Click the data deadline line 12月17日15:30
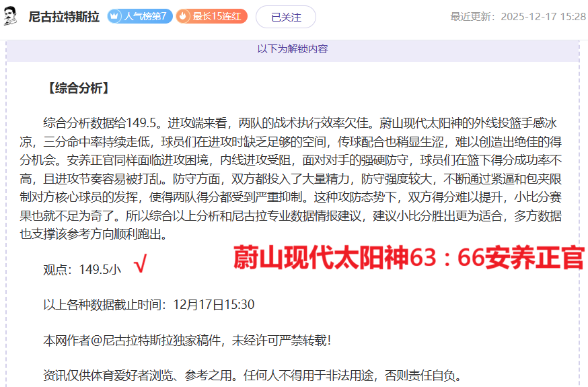 point(149,304)
